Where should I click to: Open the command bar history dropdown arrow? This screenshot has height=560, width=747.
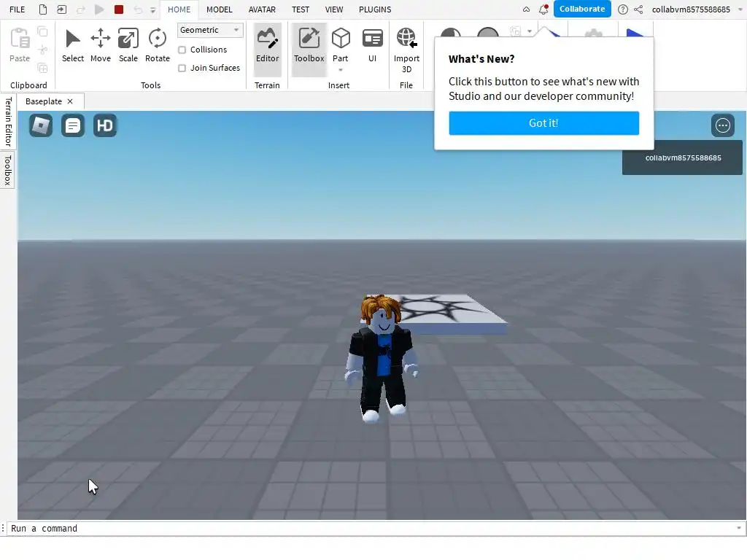coord(739,529)
